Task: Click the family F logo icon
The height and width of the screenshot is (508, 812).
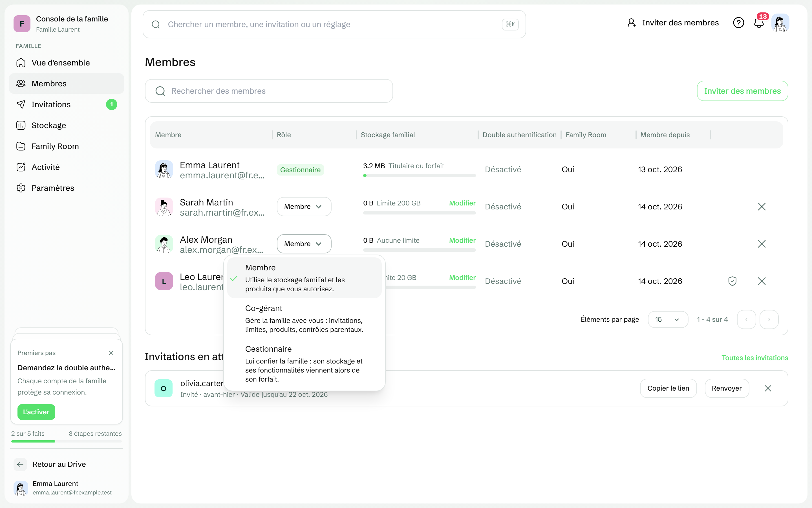Action: [22, 24]
